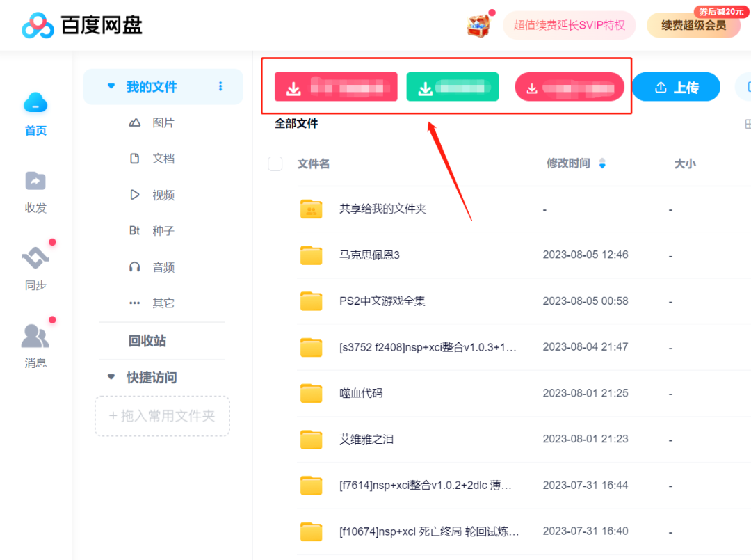Select 种子 category in sidebar
The image size is (751, 560).
coord(163,231)
